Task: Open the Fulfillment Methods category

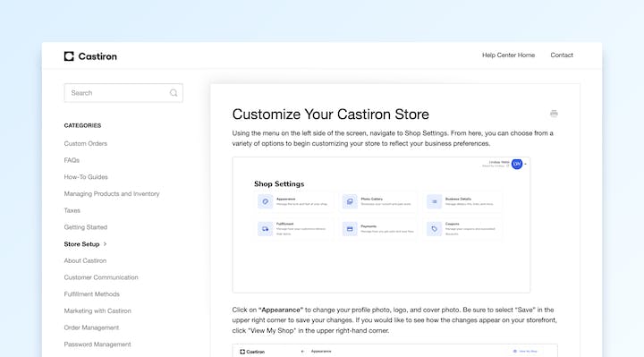Action: click(x=91, y=294)
